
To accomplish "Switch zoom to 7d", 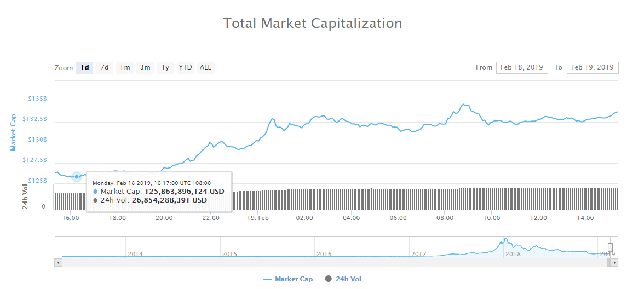I will pyautogui.click(x=105, y=68).
